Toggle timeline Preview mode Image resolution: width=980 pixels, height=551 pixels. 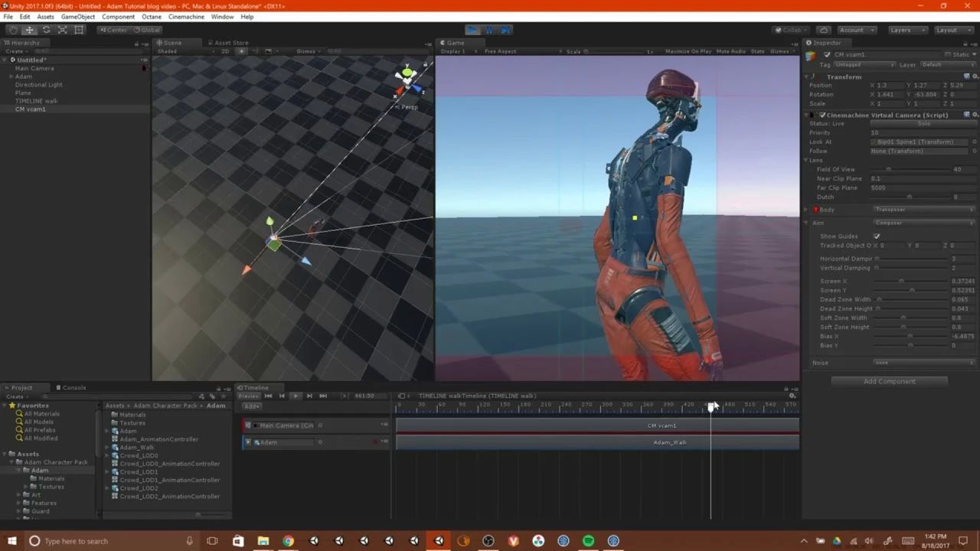249,396
